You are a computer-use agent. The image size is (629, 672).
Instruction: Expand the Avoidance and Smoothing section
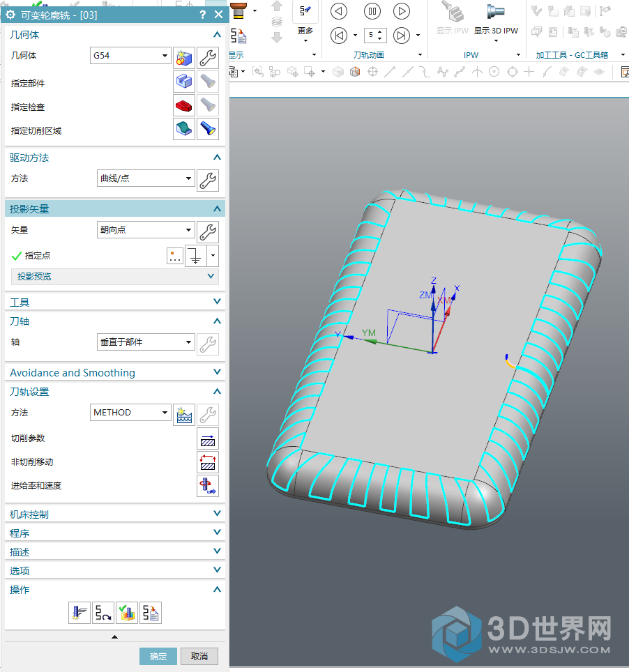115,372
